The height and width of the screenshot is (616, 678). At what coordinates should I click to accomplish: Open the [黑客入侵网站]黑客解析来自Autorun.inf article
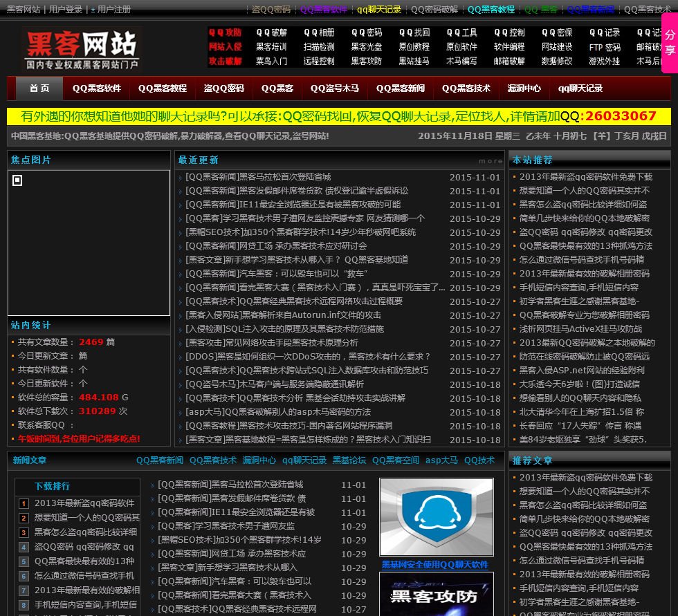(x=283, y=315)
